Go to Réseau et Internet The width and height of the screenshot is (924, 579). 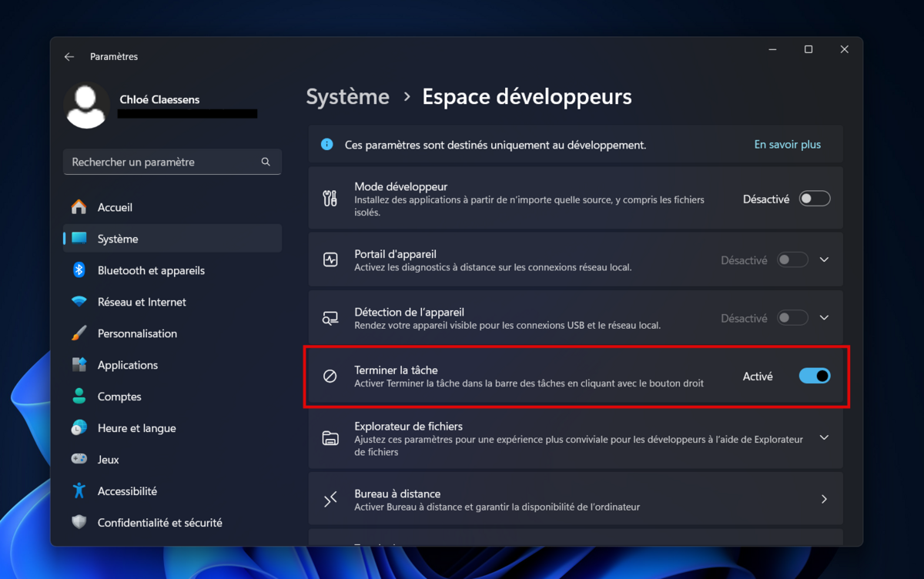coord(172,302)
